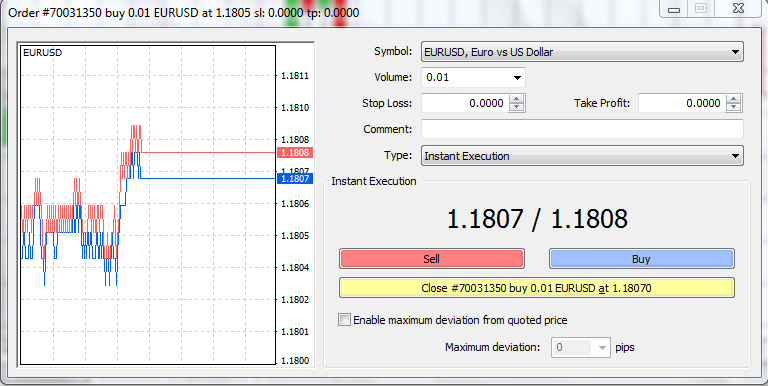The width and height of the screenshot is (768, 386).
Task: Click the Take Profit value field
Action: coord(682,103)
